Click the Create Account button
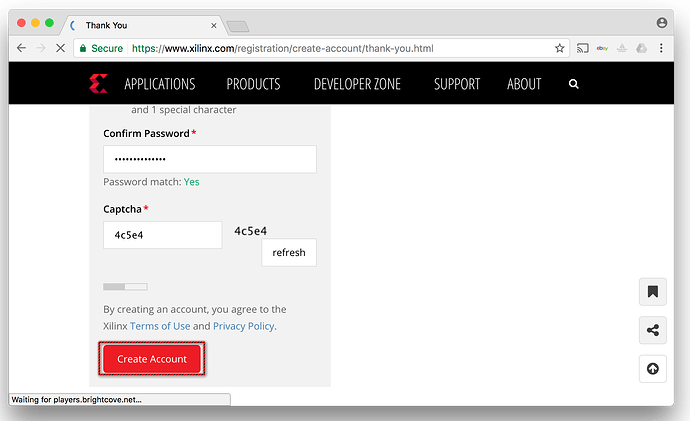 point(152,359)
